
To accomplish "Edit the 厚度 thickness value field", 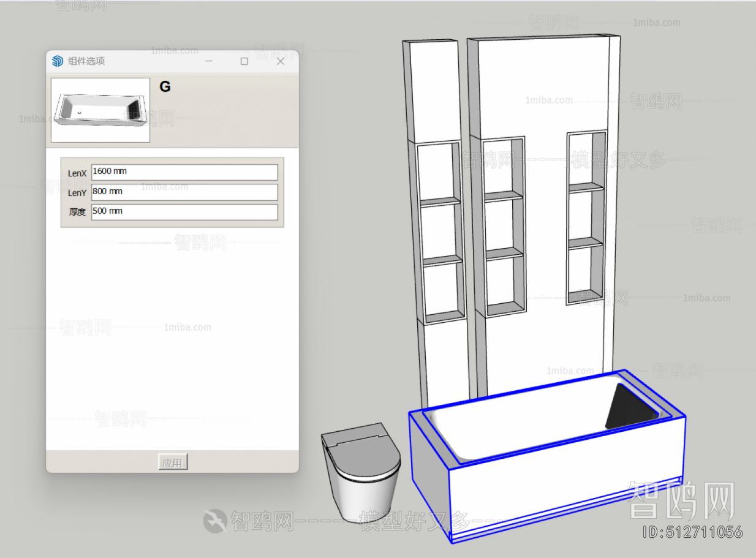I will tap(184, 212).
